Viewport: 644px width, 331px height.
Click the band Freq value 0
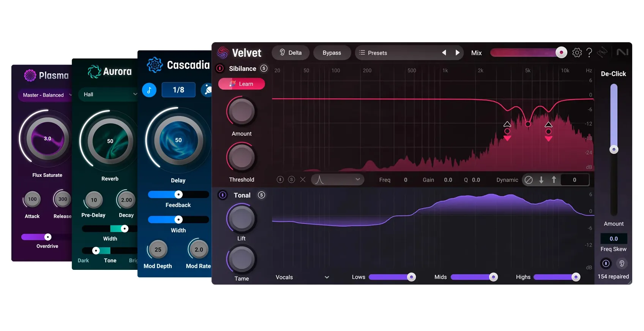(x=406, y=180)
